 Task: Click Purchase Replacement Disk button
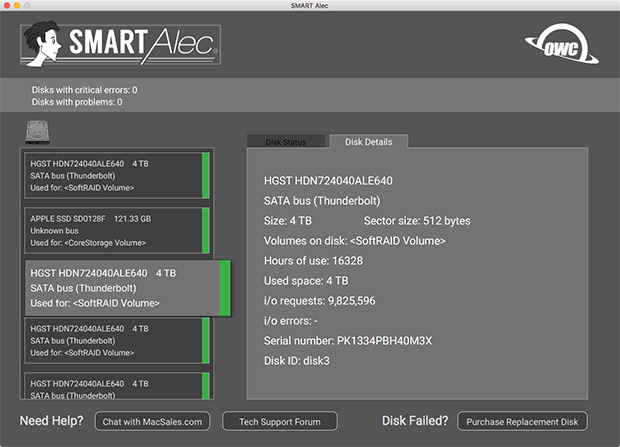pos(522,422)
